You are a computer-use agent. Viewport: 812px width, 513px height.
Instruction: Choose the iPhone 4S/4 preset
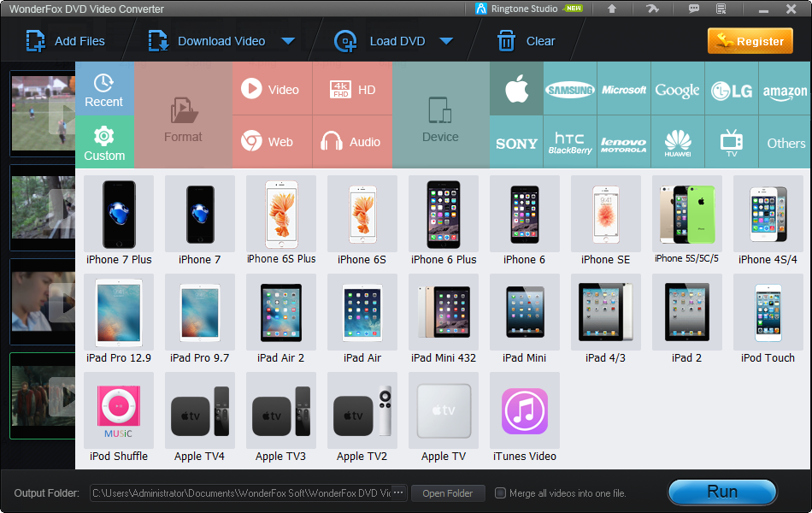pyautogui.click(x=768, y=221)
